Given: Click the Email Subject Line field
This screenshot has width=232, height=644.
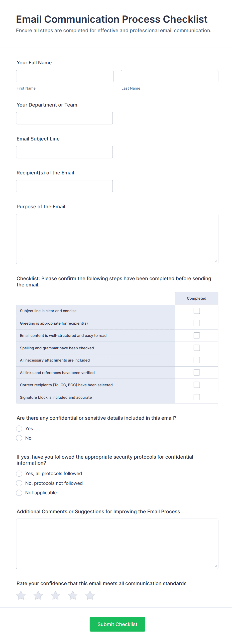Looking at the screenshot, I should click(64, 152).
